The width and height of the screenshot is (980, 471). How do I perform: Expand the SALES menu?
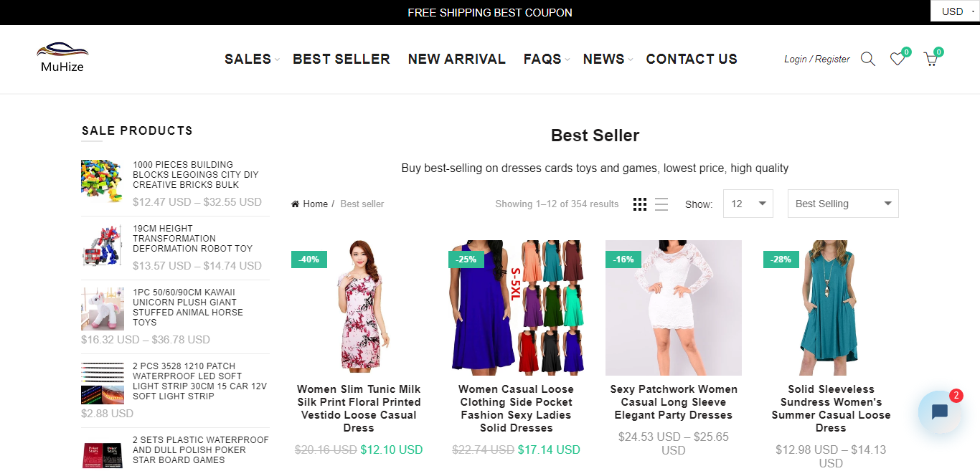251,59
